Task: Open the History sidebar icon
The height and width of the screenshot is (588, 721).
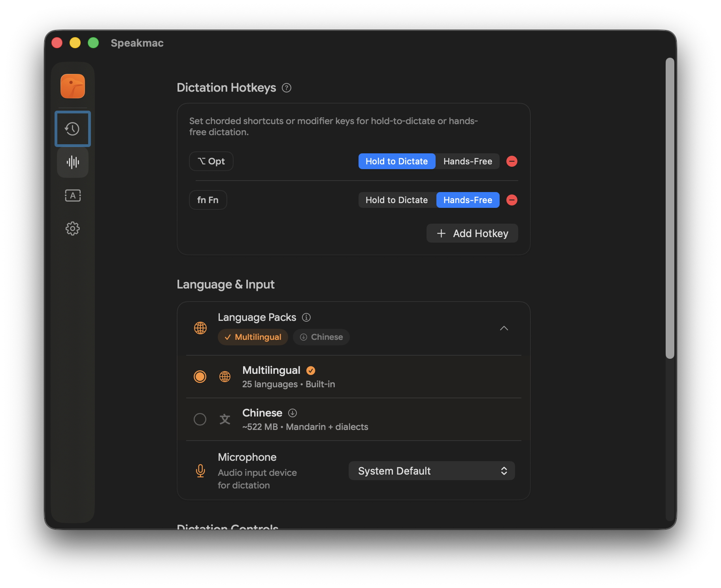Action: 73,129
